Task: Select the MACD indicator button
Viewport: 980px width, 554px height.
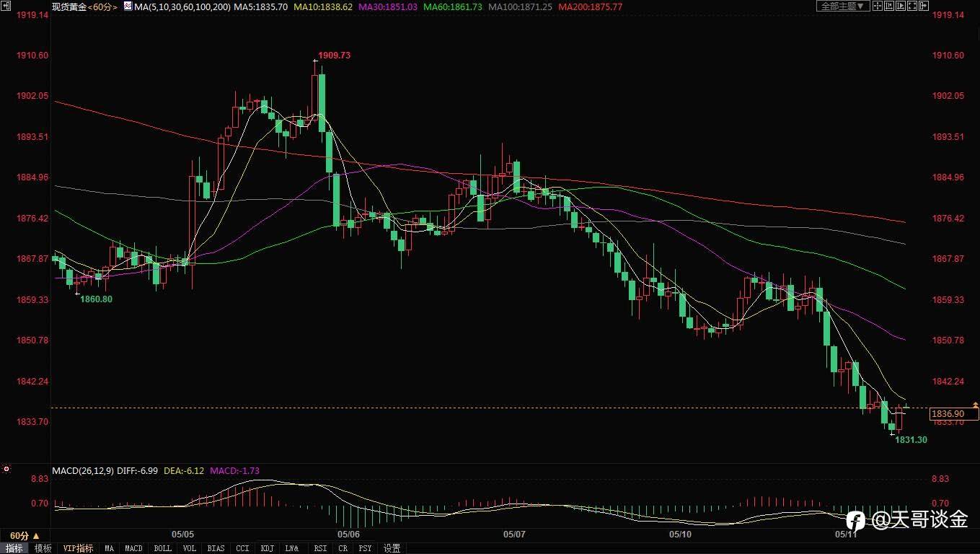Action: [x=134, y=548]
